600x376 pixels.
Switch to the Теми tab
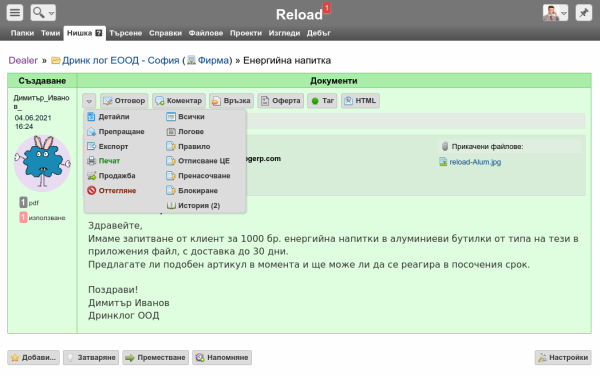51,33
